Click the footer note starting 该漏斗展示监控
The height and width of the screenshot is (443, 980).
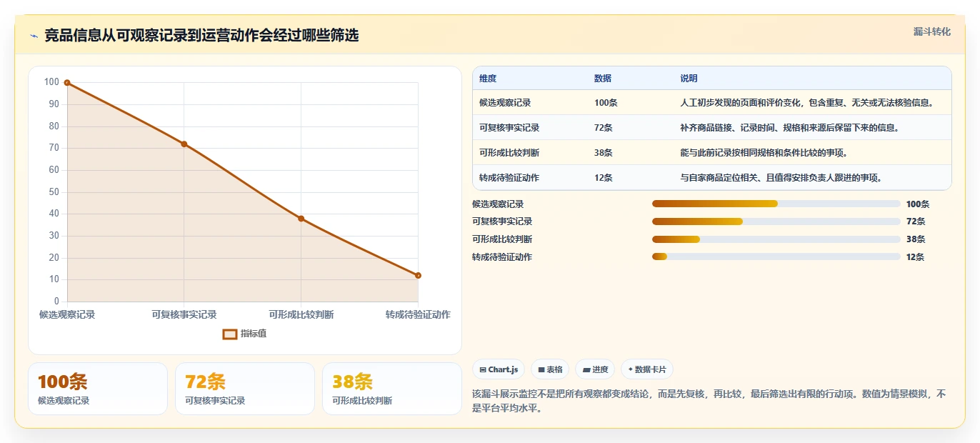709,402
